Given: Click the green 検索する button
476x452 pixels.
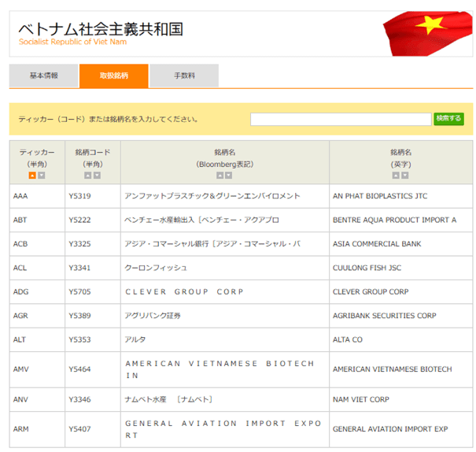Looking at the screenshot, I should [x=448, y=119].
